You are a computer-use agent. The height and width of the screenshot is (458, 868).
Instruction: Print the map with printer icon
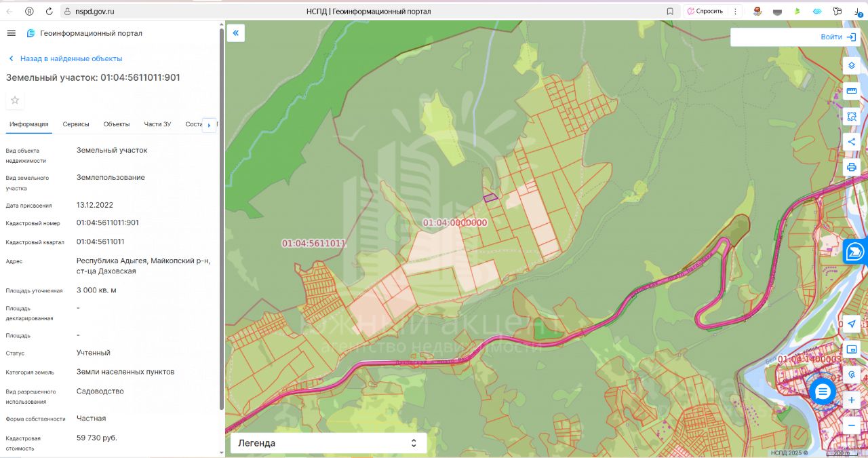pos(852,167)
